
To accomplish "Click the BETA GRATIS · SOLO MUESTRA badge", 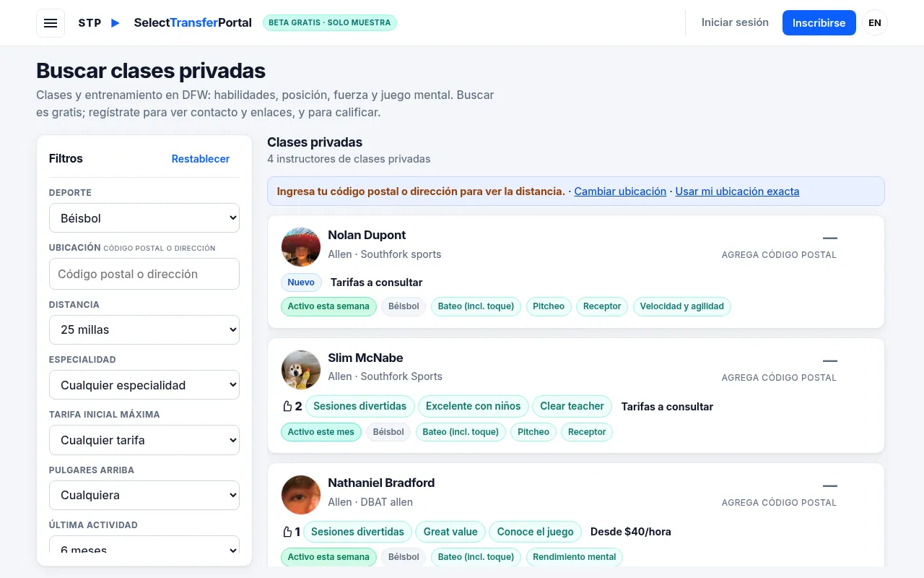I will coord(330,23).
